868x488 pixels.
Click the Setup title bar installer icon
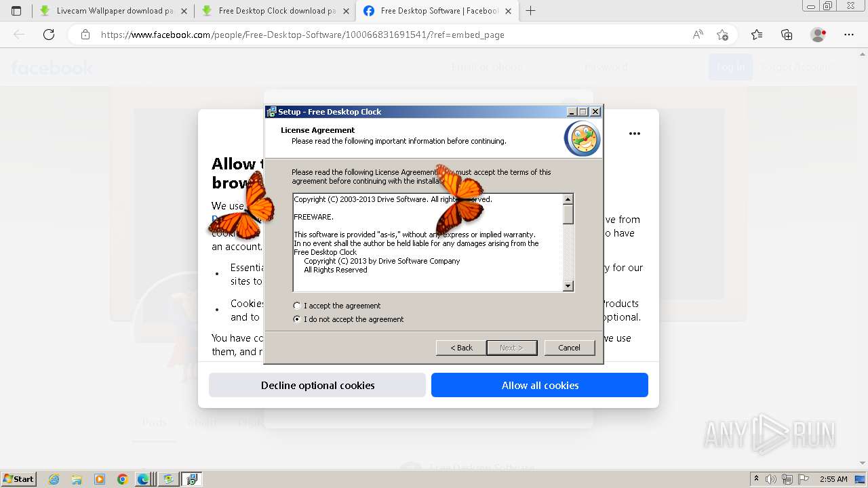pos(271,112)
